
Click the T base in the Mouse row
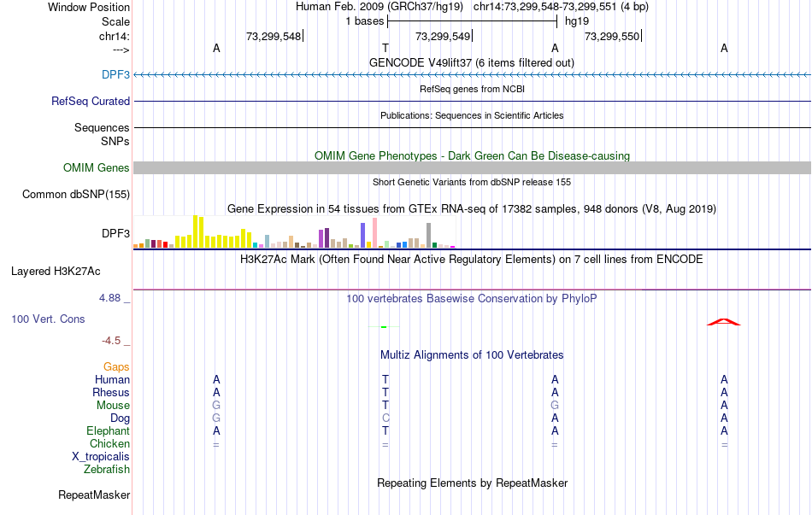pyautogui.click(x=385, y=406)
